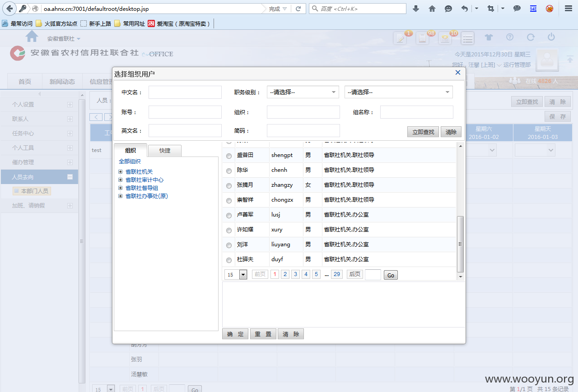The width and height of the screenshot is (578, 392).
Task: Expand the 省联社机关 tree node
Action: pos(120,172)
